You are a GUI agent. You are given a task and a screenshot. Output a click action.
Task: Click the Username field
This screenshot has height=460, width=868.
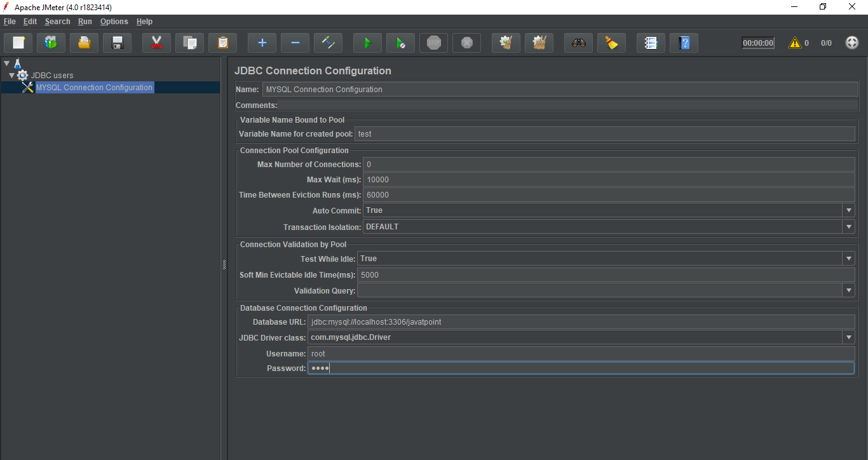[581, 354]
